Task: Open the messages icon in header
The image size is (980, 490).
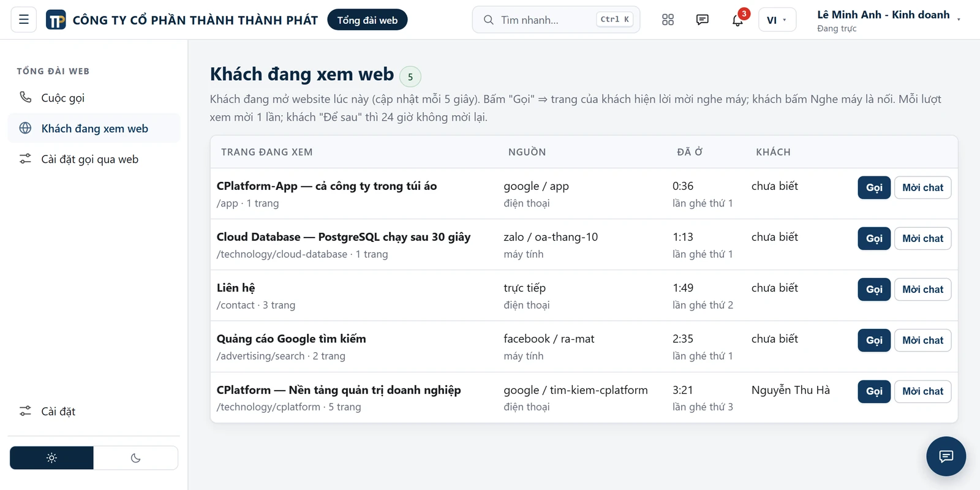Action: point(703,20)
